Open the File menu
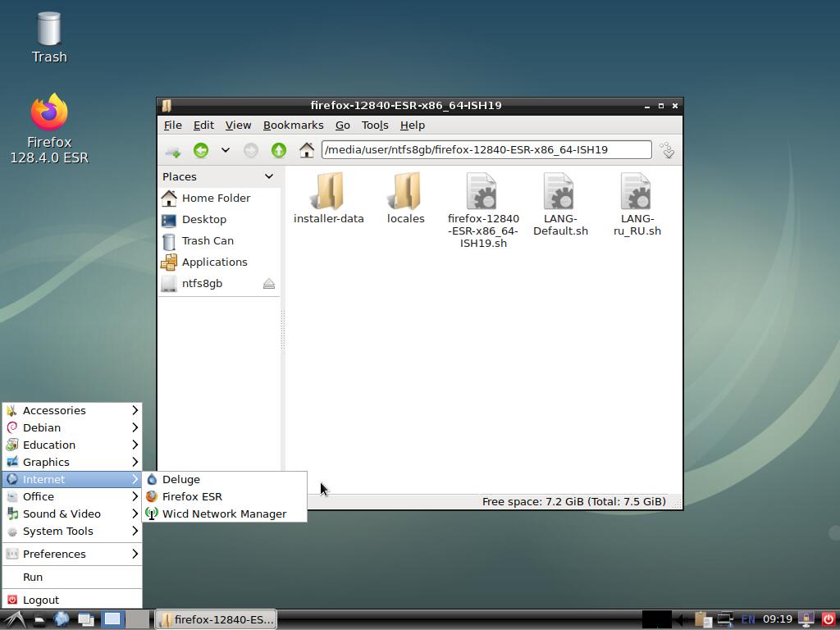This screenshot has width=840, height=630. point(172,126)
